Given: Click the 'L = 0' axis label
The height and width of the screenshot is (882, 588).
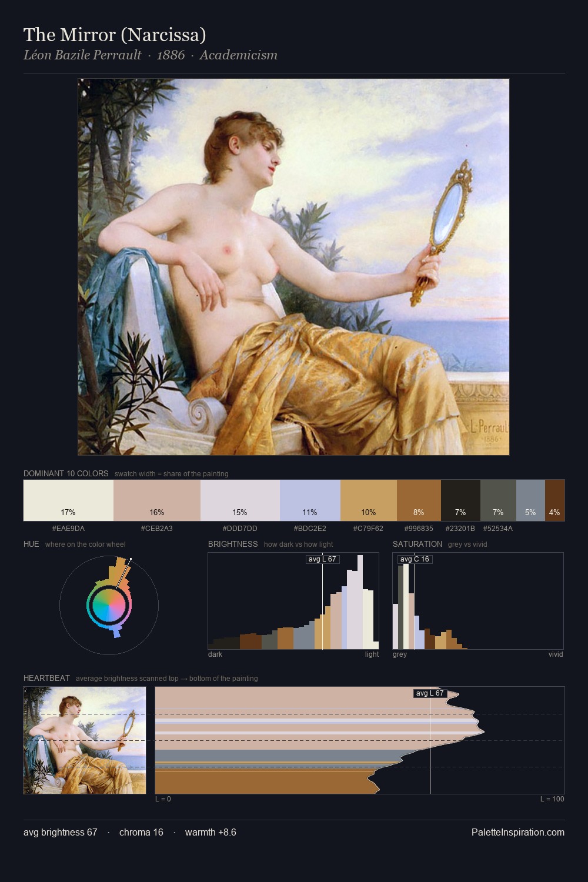Looking at the screenshot, I should coord(163,799).
